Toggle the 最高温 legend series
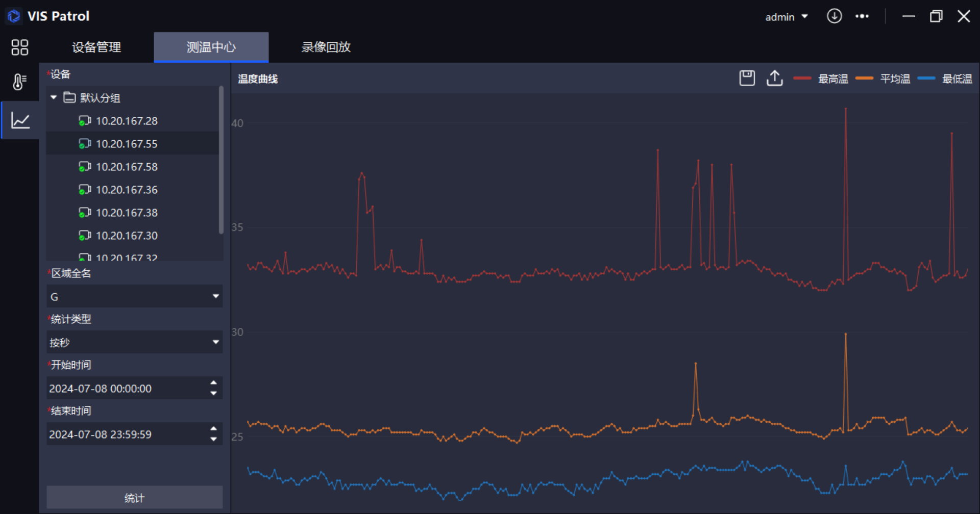This screenshot has width=980, height=514. pyautogui.click(x=821, y=79)
